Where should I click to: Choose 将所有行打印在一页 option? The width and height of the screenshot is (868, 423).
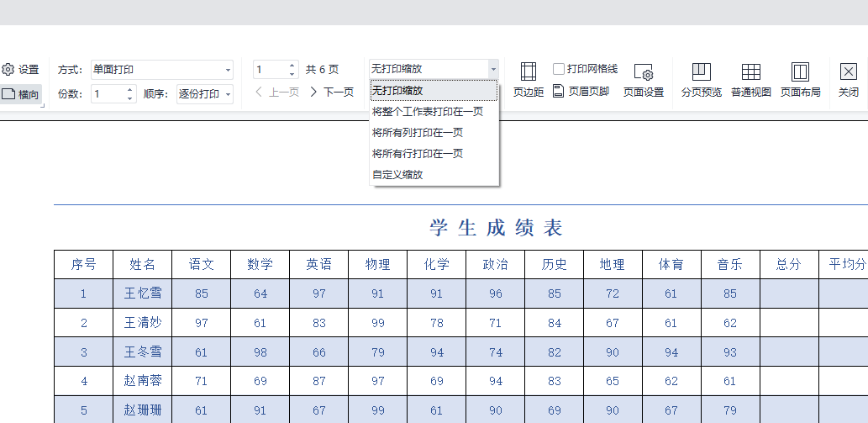434,153
